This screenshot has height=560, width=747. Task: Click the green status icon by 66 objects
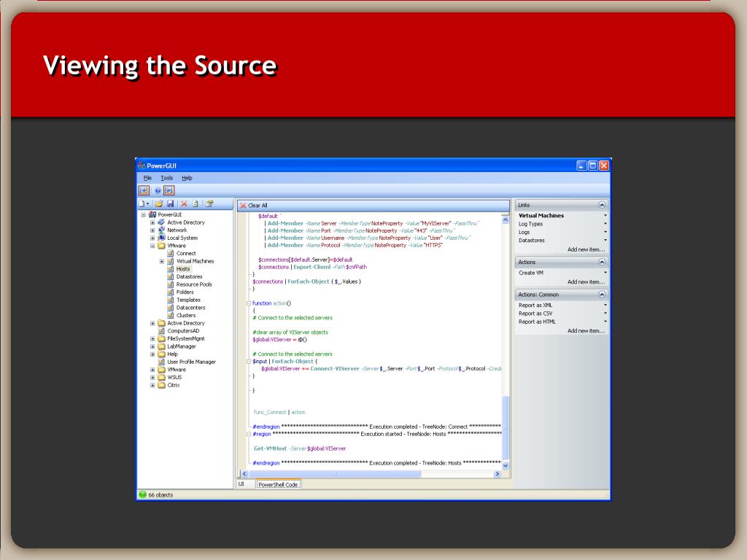tap(142, 495)
